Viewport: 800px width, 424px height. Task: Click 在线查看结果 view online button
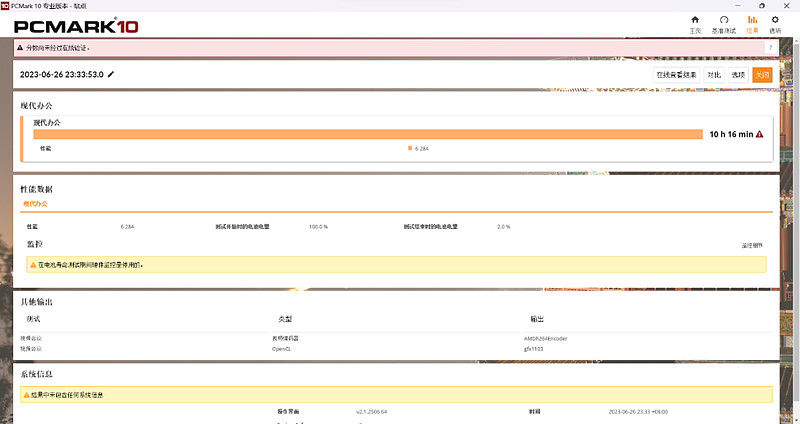[x=676, y=74]
